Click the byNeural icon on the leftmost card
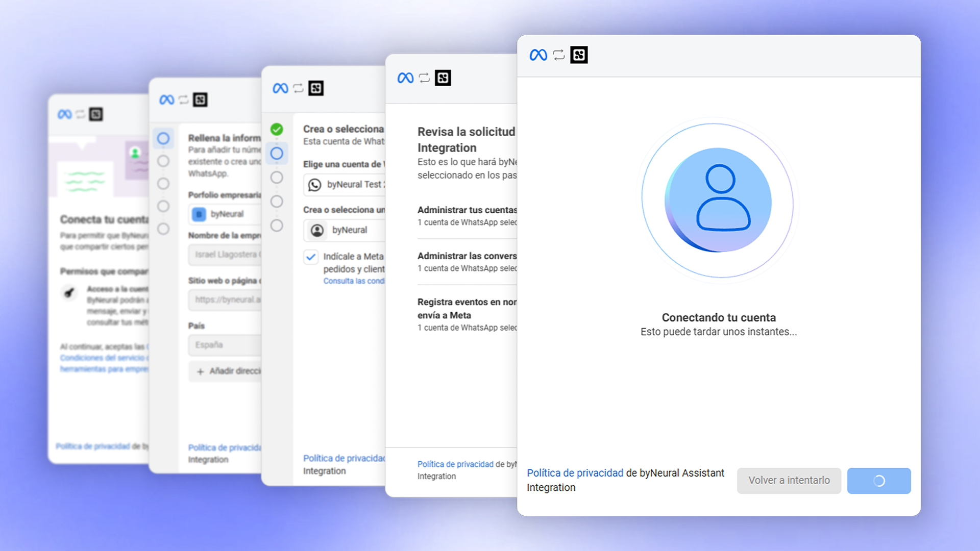 97,114
